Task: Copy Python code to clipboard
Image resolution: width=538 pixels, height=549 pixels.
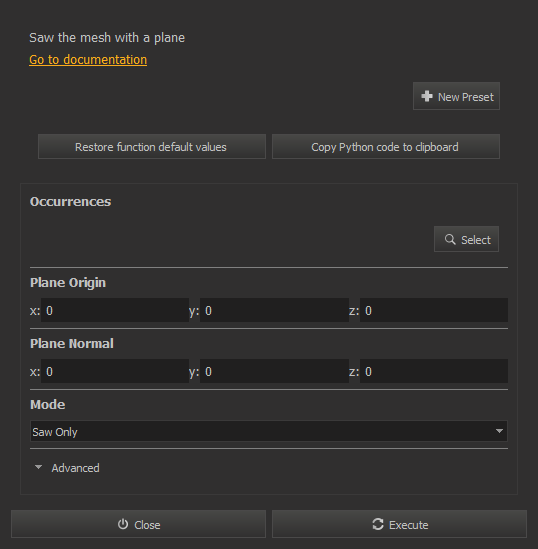Action: pyautogui.click(x=386, y=147)
